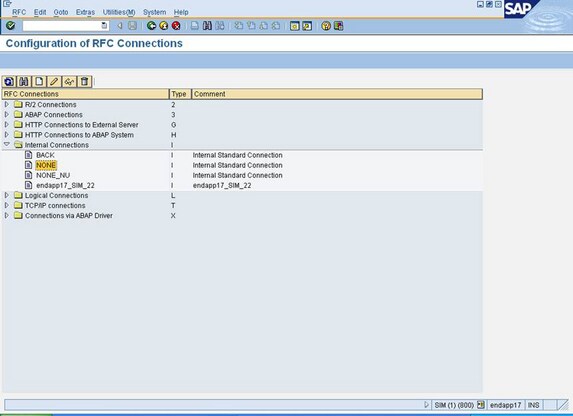
Task: Click the folder icon beside Internal Connections
Action: click(18, 145)
